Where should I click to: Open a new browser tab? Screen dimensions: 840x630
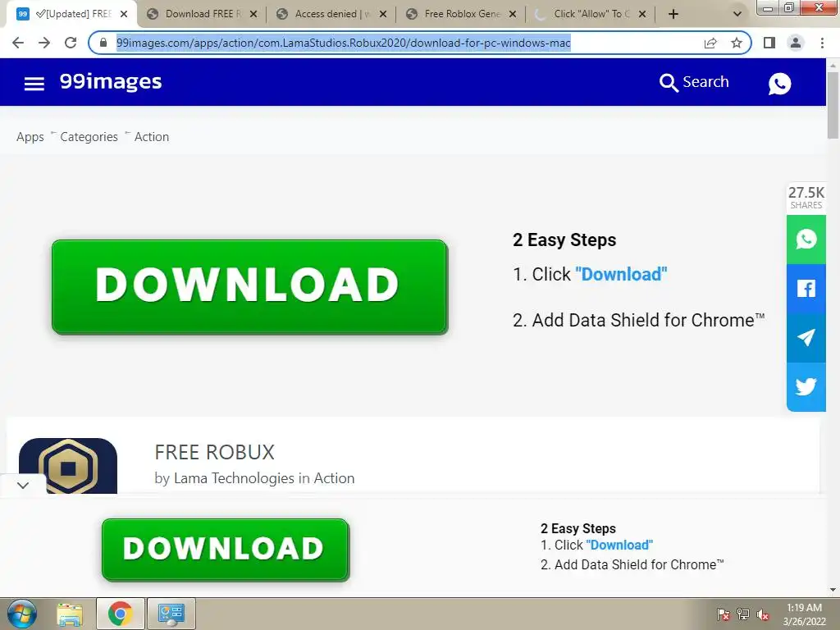coord(673,15)
